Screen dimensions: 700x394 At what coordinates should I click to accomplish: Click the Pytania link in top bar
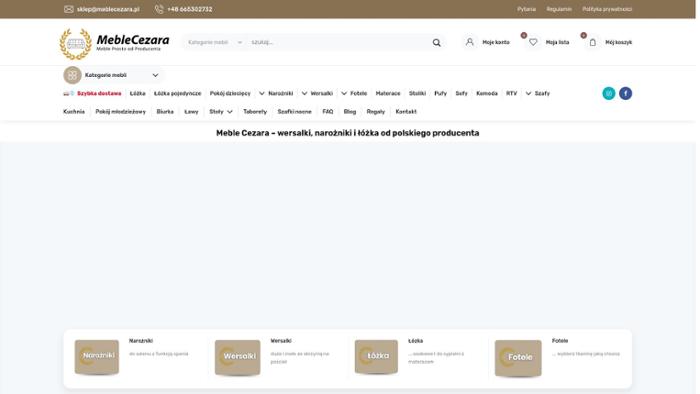526,9
